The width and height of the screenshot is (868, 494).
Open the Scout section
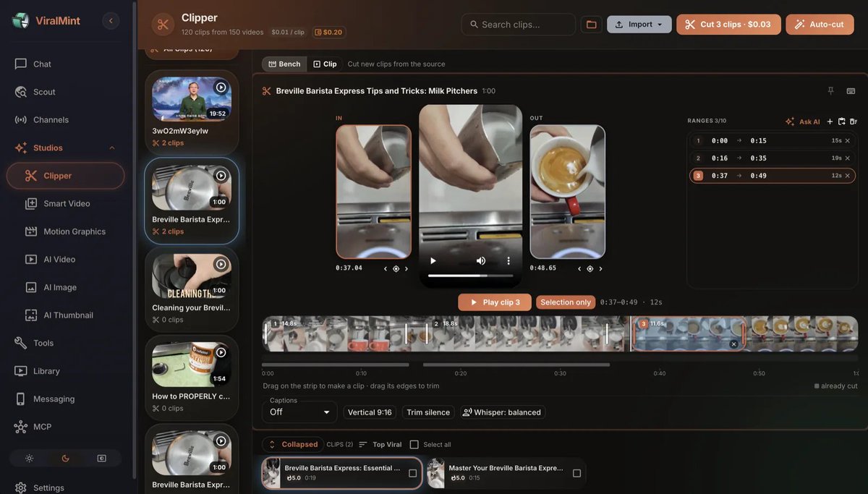[x=65, y=92]
